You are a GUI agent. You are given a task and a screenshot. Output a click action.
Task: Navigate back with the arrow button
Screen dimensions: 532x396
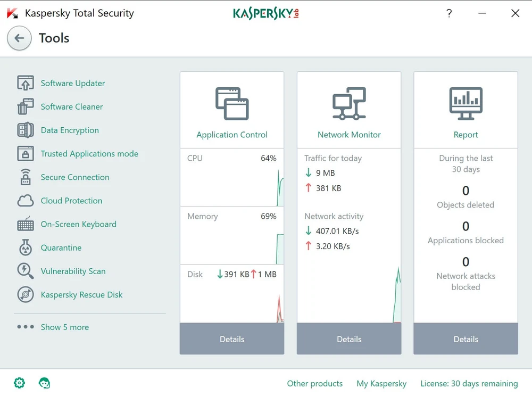[19, 38]
